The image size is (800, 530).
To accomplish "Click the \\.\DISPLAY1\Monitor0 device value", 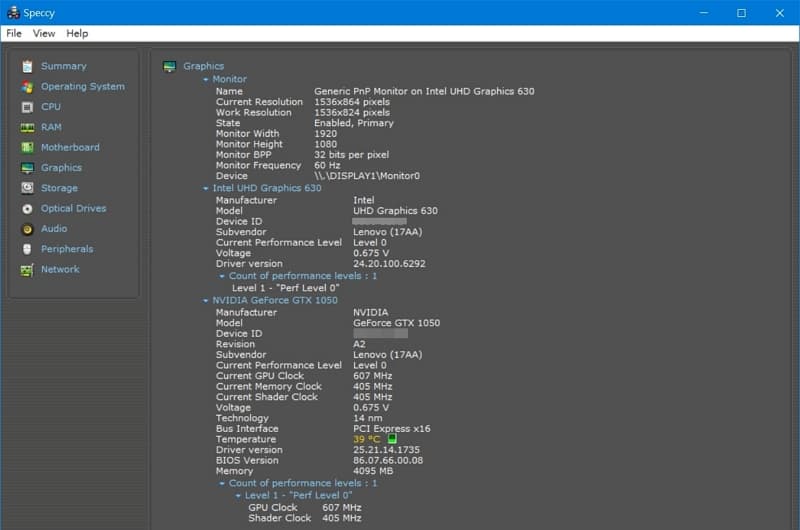I will 367,176.
